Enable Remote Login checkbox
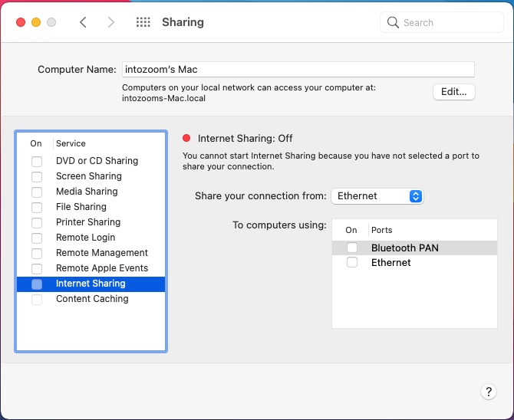 coord(37,238)
